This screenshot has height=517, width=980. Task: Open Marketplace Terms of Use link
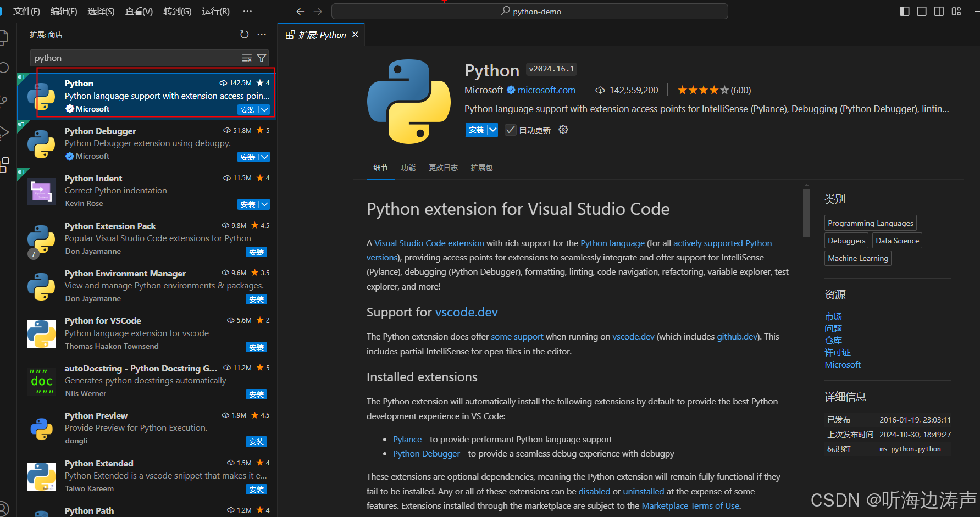[x=690, y=505]
